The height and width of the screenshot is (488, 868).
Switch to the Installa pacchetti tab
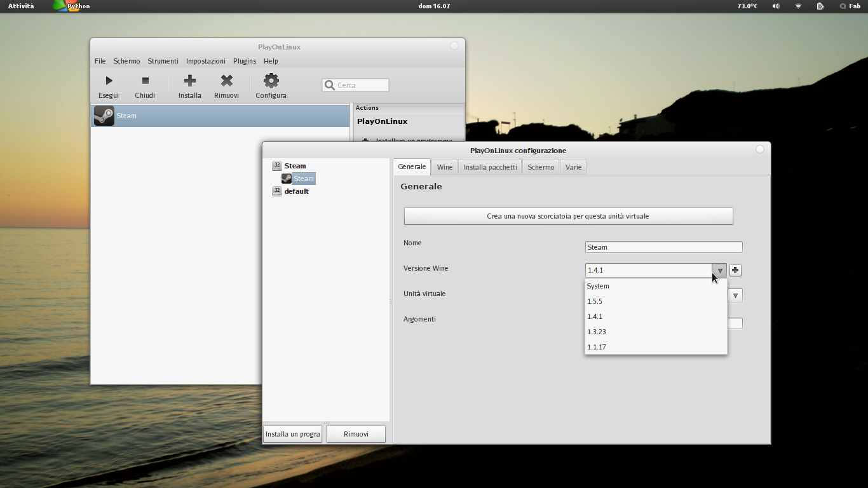(490, 167)
